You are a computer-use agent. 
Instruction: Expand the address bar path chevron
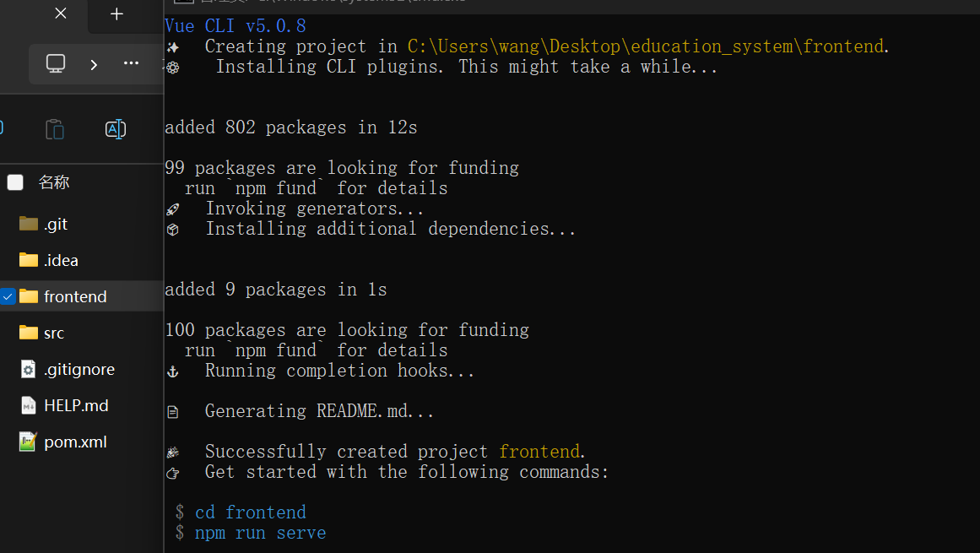pyautogui.click(x=94, y=64)
